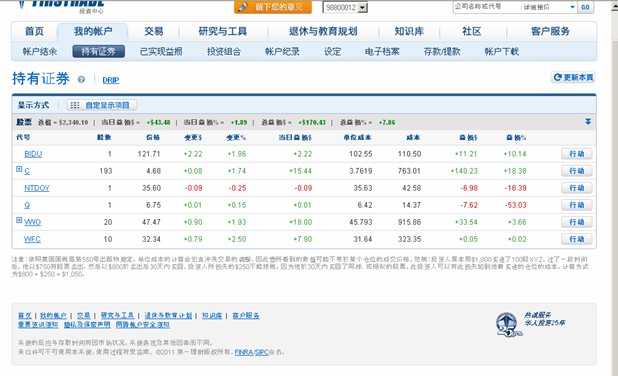Select the highlighted 持有证券 sub-menu item

pos(99,52)
